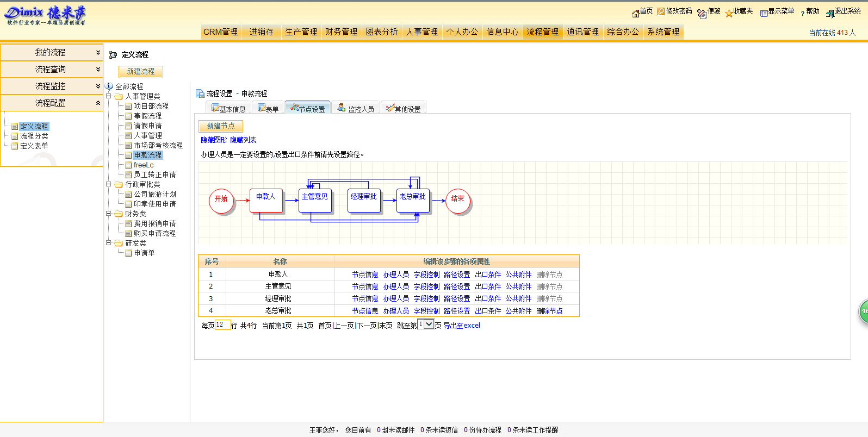Collapse the 研发类 tree folder
Viewport: 868px width, 437px height.
(109, 243)
